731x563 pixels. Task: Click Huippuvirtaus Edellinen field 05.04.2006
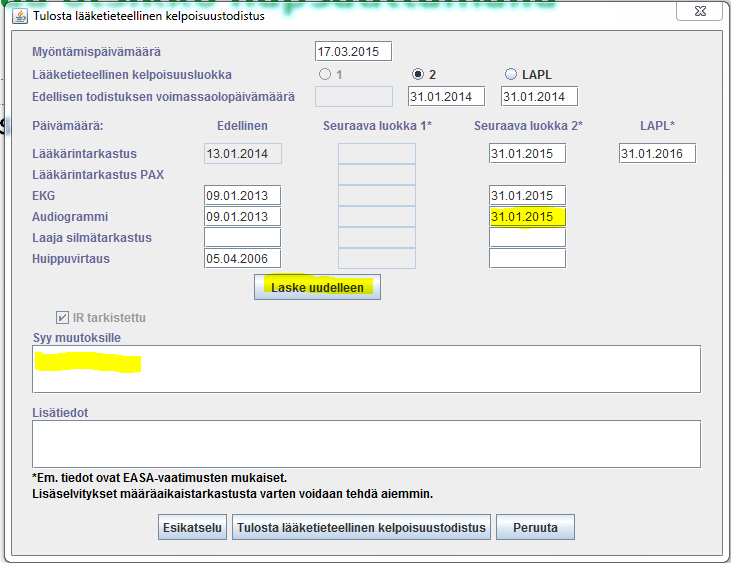pyautogui.click(x=242, y=258)
